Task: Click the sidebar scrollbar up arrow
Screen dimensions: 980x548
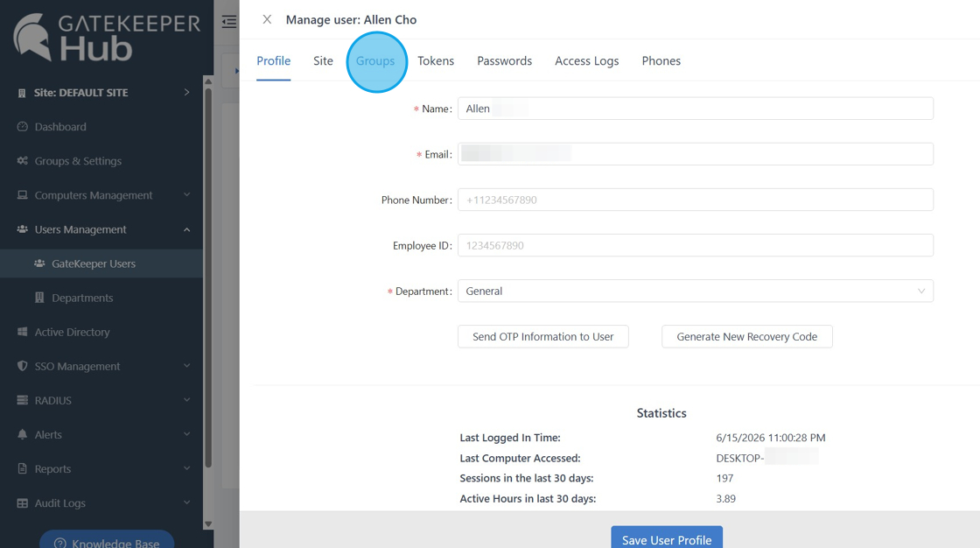Action: 208,81
